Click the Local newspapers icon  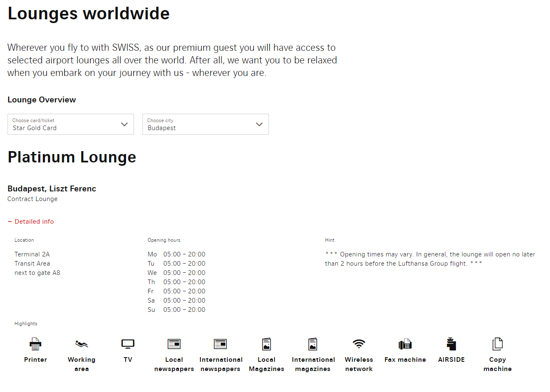174,344
